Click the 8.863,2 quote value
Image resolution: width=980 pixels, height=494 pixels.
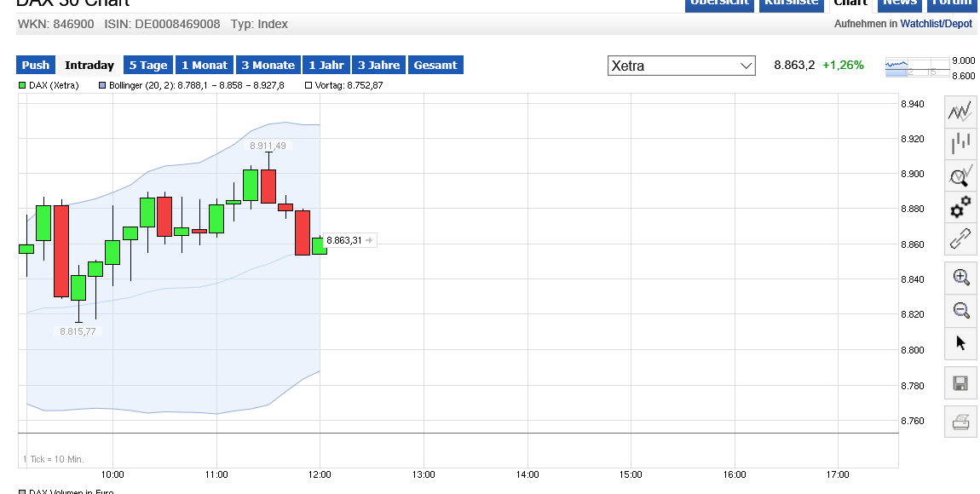[794, 65]
